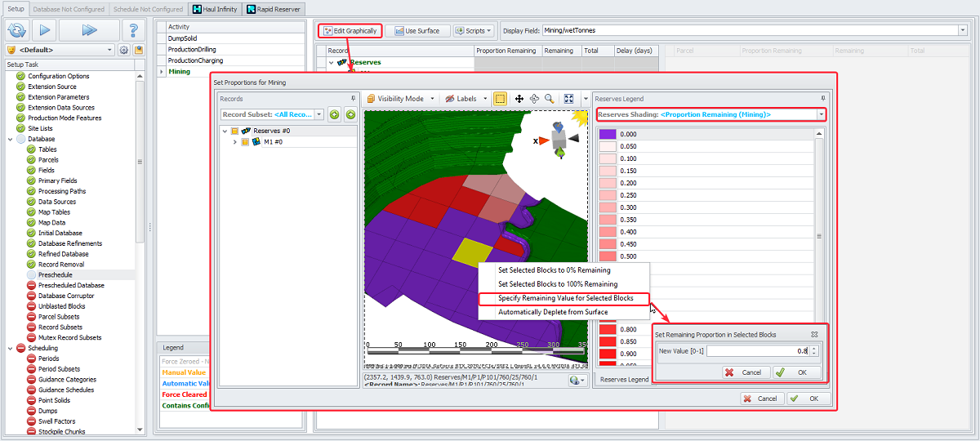Open the Reserves Shading dropdown
The image size is (980, 441).
point(820,114)
